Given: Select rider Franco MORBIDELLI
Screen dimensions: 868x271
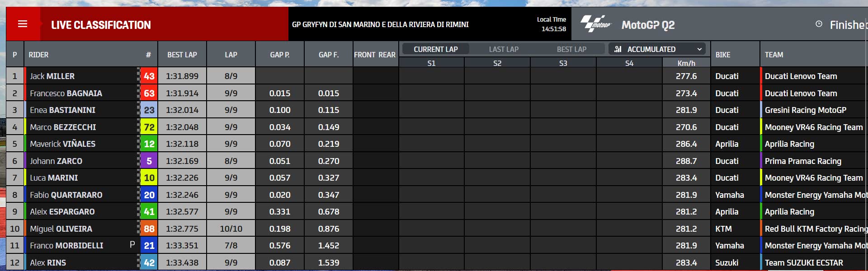Looking at the screenshot, I should tap(66, 246).
